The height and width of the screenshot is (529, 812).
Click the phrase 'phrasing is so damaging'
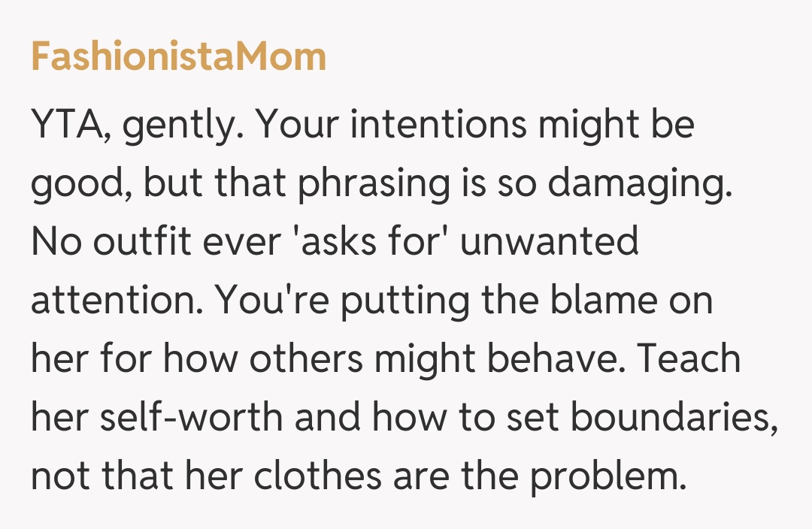(514, 184)
